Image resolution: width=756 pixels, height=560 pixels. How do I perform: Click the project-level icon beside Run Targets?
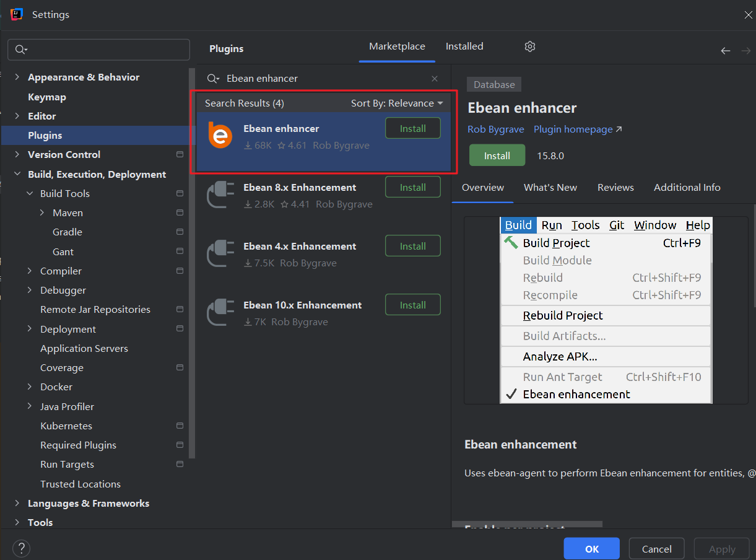pos(180,464)
